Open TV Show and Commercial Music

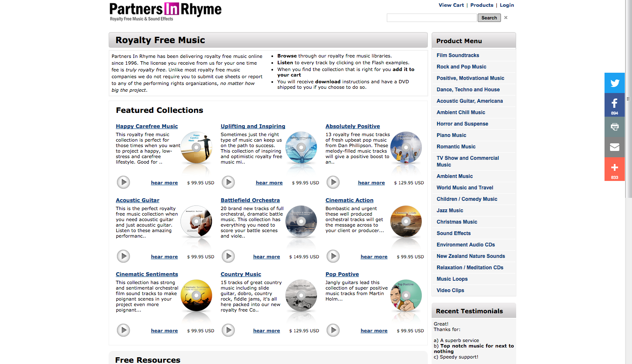pyautogui.click(x=468, y=161)
